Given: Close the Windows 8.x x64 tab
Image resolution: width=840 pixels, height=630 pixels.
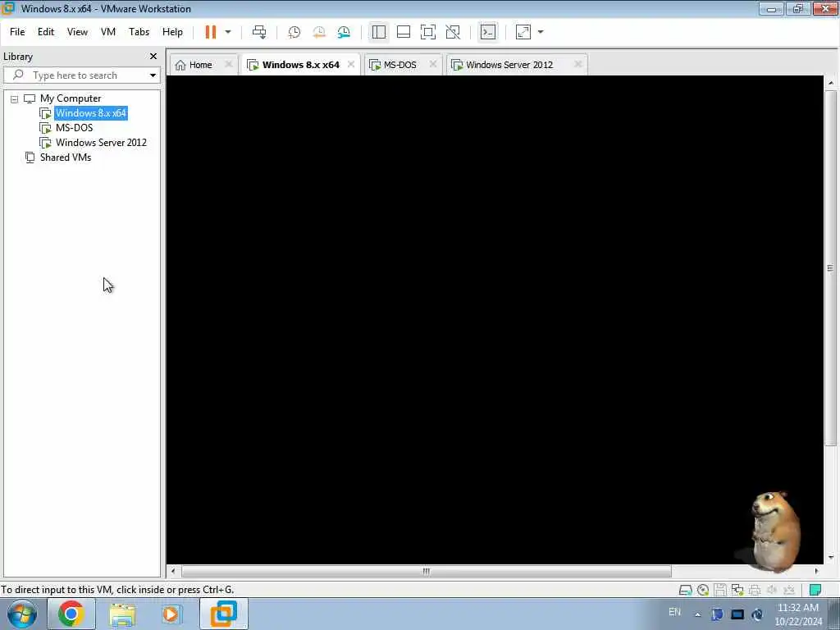Looking at the screenshot, I should point(351,64).
